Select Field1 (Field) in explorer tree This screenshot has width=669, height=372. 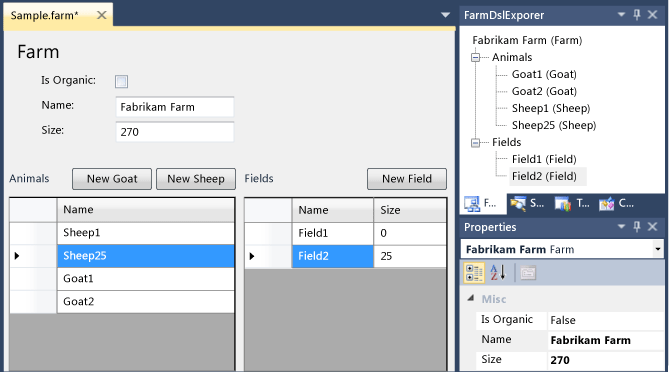click(x=544, y=159)
